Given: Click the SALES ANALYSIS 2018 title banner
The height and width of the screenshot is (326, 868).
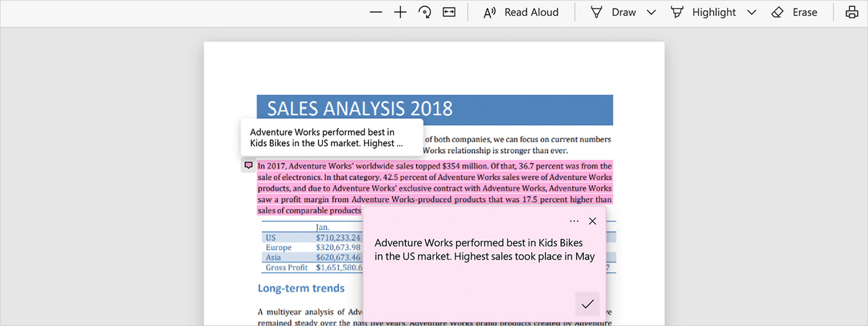Looking at the screenshot, I should (435, 110).
